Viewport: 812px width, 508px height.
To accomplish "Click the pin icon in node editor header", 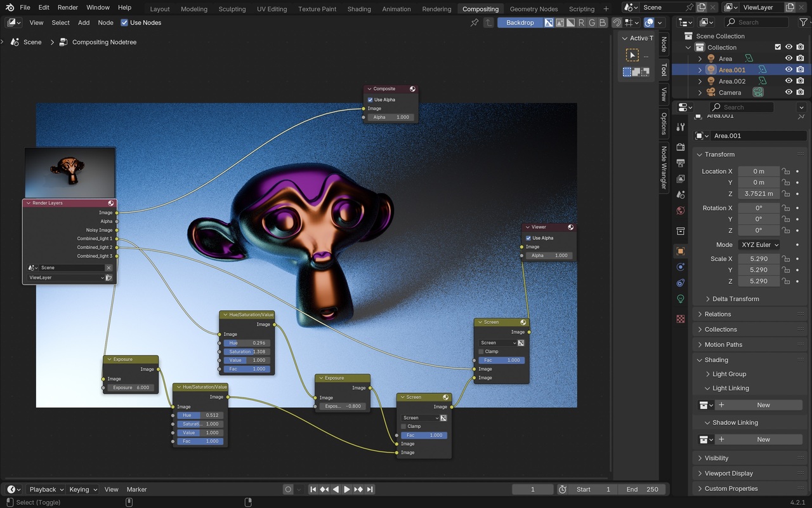I will tap(475, 23).
